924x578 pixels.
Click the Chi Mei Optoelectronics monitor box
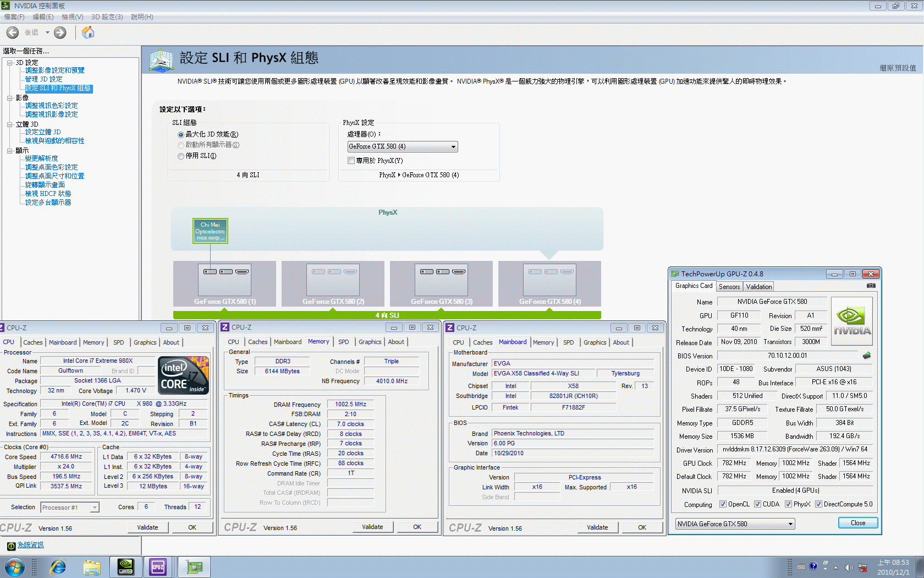pos(210,231)
